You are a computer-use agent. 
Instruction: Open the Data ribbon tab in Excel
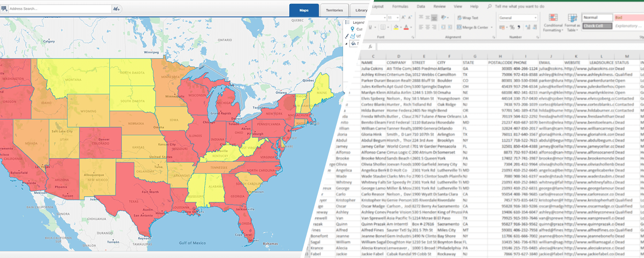tap(420, 6)
